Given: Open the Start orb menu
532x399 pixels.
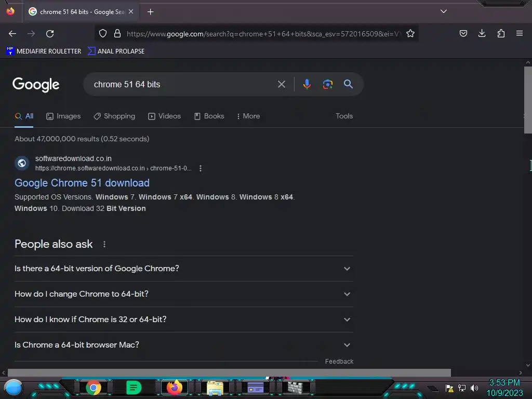Looking at the screenshot, I should 13,388.
